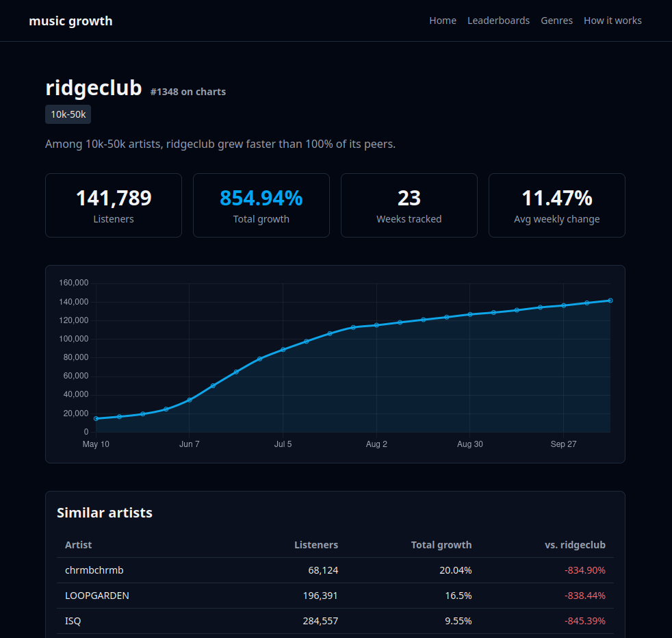672x638 pixels.
Task: Go to the Home nav link
Action: [x=443, y=21]
